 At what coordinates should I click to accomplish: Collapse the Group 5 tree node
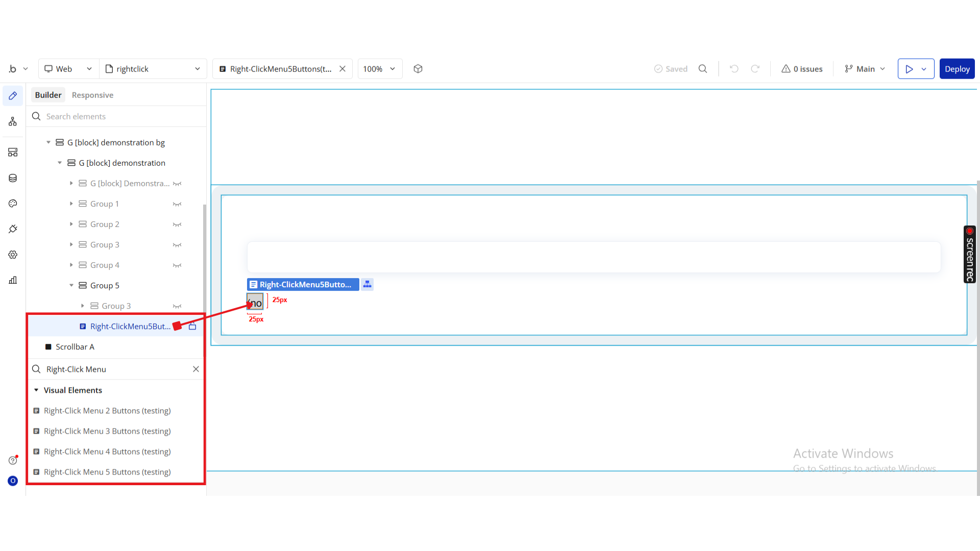71,286
